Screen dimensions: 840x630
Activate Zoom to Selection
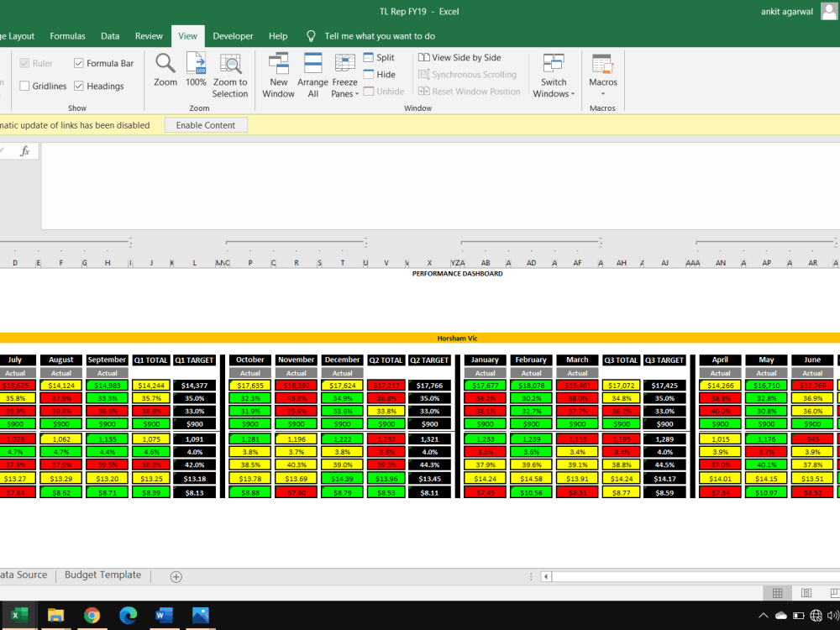tap(230, 74)
